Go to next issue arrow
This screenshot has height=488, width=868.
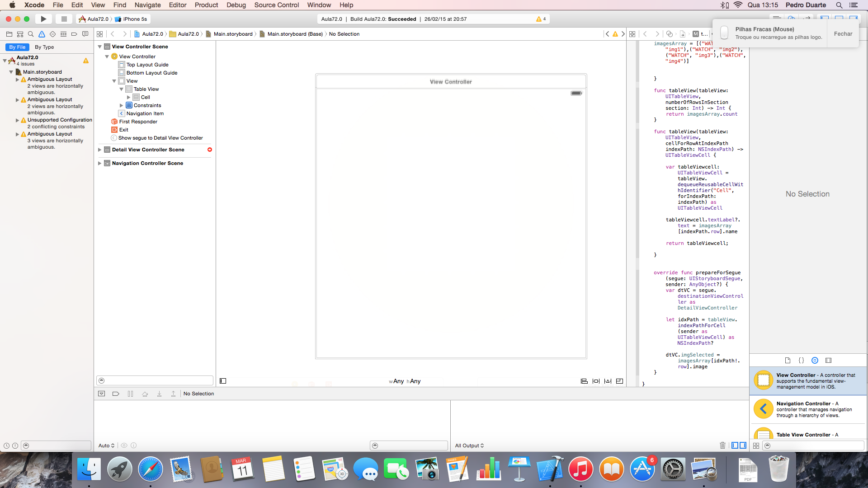pos(623,34)
